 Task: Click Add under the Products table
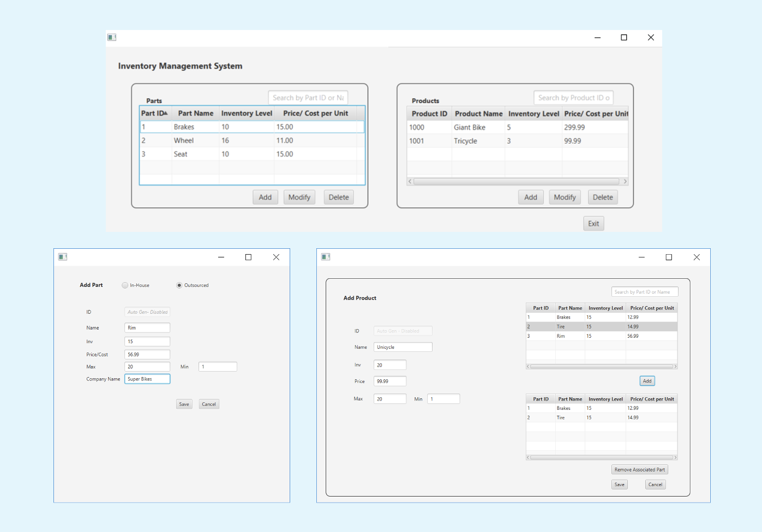(x=530, y=198)
